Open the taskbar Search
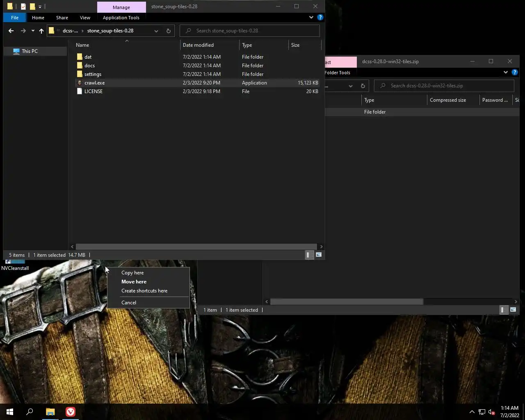 click(30, 412)
